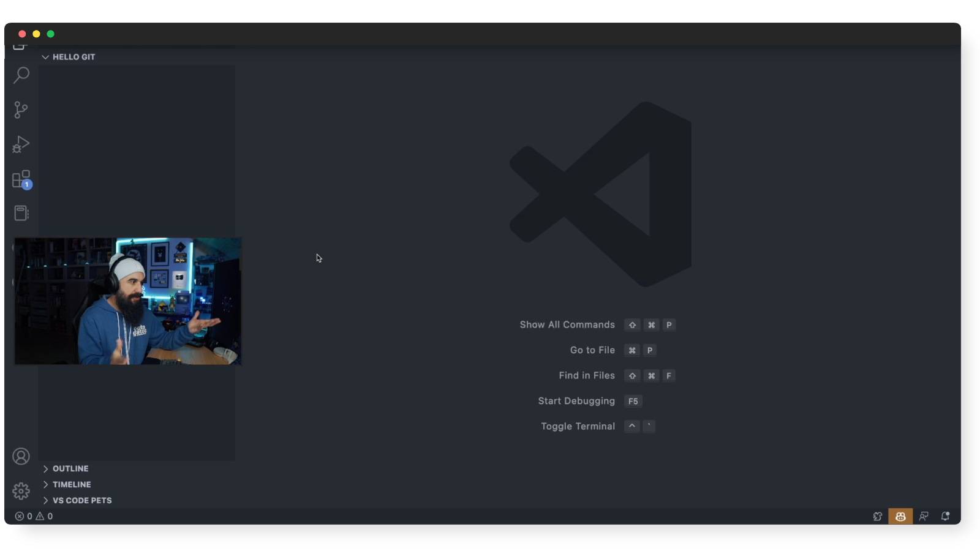
Task: Open the Search view in activity bar
Action: (x=21, y=75)
